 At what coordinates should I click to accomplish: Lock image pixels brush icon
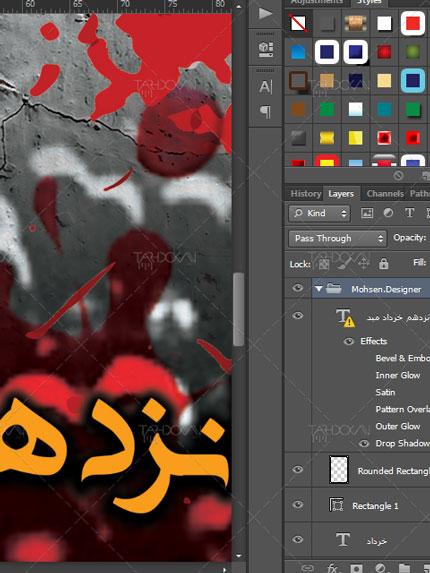click(x=344, y=263)
